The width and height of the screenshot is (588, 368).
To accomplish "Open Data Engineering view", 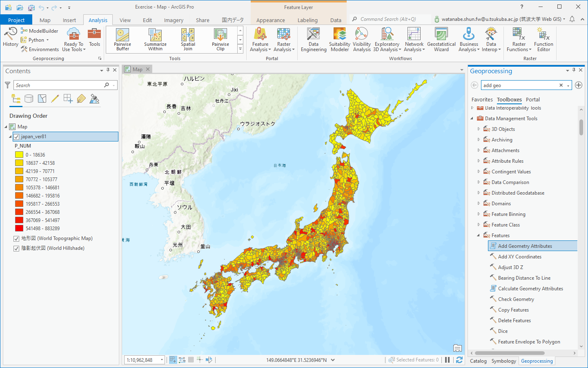I will [x=314, y=40].
